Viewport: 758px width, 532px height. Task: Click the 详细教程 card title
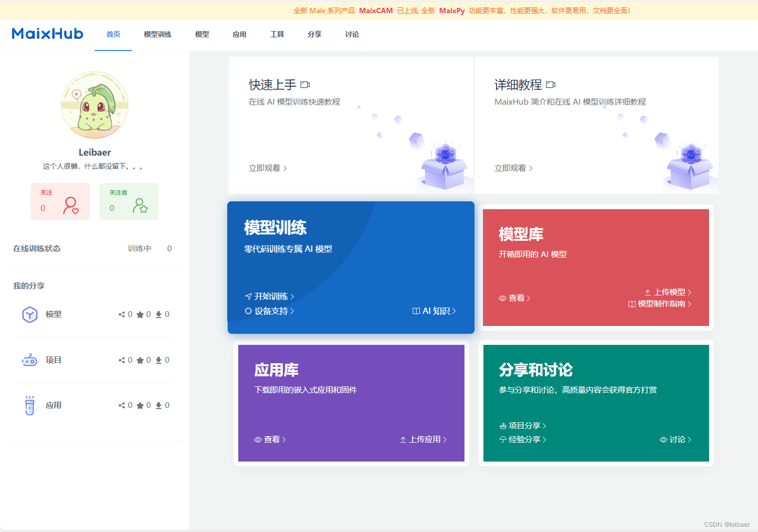(518, 85)
